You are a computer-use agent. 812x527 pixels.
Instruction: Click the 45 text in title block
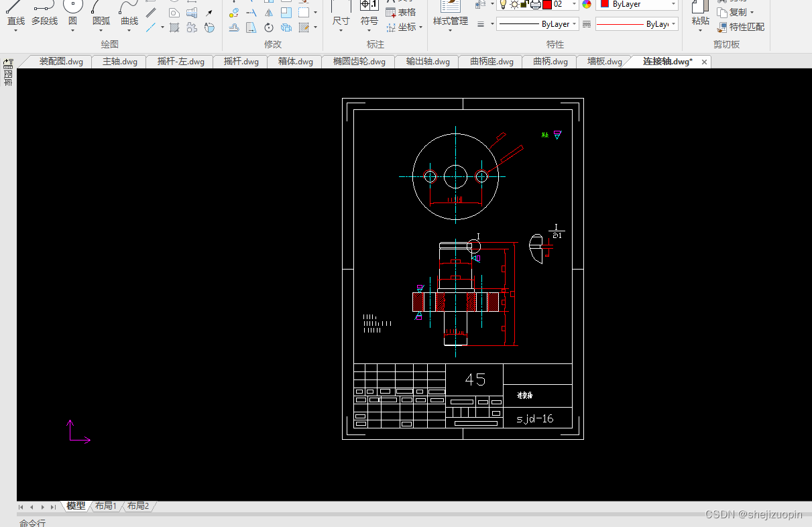point(475,379)
